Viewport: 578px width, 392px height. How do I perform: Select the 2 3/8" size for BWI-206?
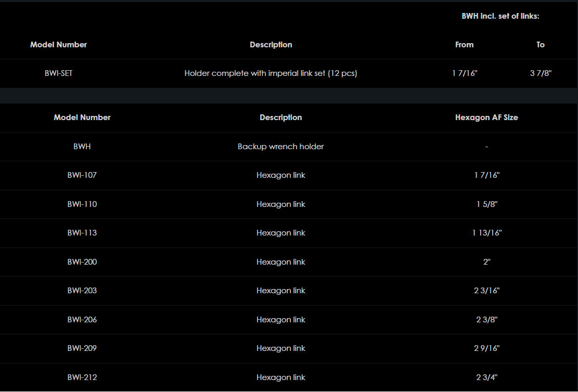click(486, 320)
